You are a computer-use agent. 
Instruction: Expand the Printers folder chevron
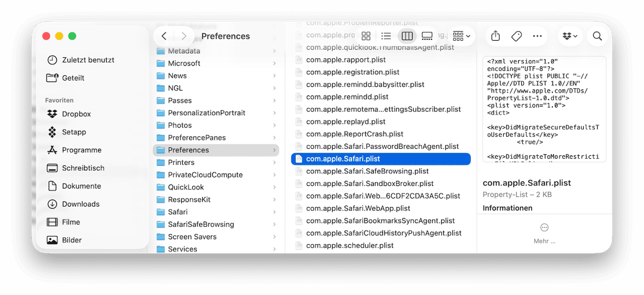click(x=274, y=163)
